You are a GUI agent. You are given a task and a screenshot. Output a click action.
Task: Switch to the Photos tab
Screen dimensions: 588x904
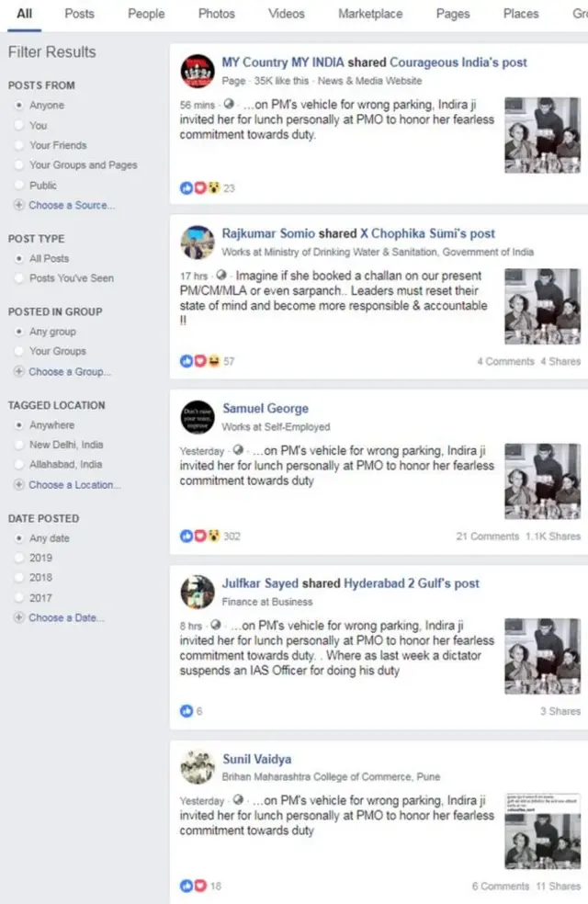click(217, 14)
